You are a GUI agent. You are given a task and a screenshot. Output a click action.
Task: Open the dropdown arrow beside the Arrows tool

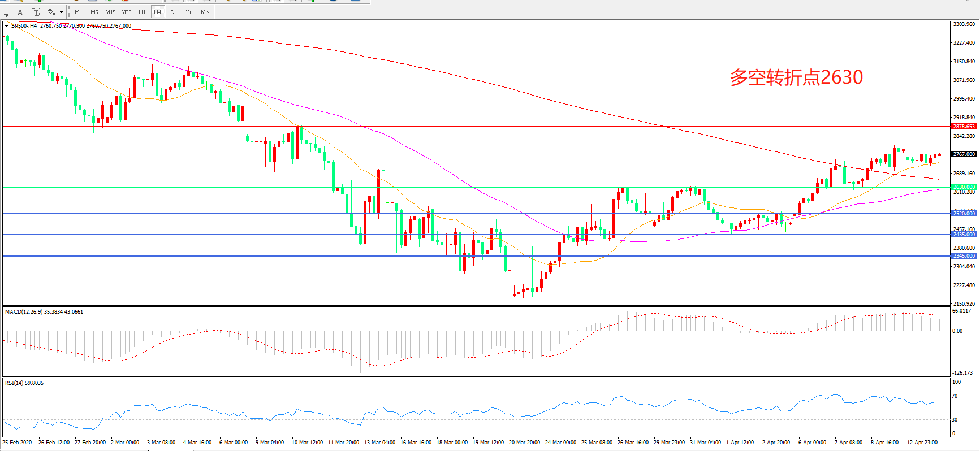[x=61, y=12]
